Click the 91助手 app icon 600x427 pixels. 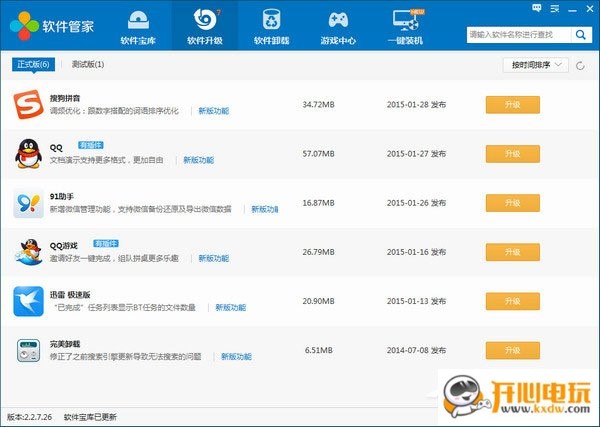pos(28,203)
